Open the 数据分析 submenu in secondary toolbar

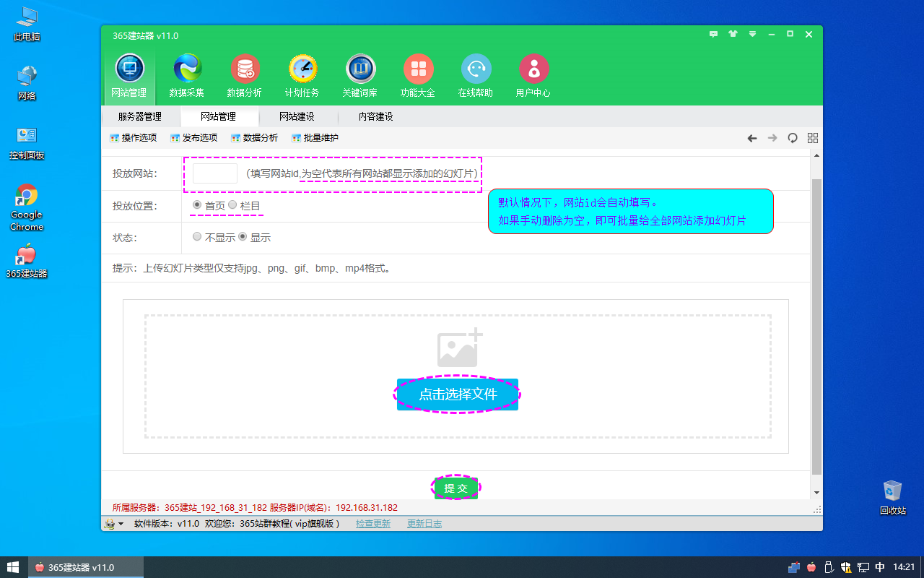point(254,138)
